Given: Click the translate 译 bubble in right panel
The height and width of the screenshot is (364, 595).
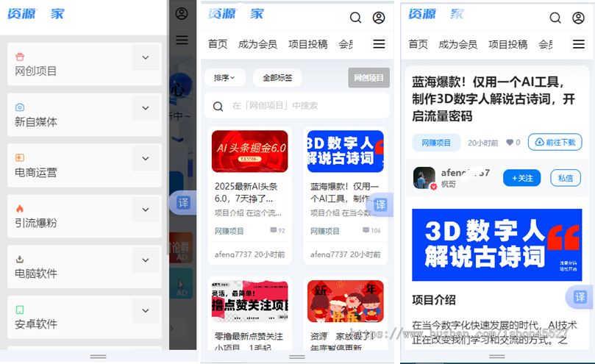Looking at the screenshot, I should click(580, 297).
